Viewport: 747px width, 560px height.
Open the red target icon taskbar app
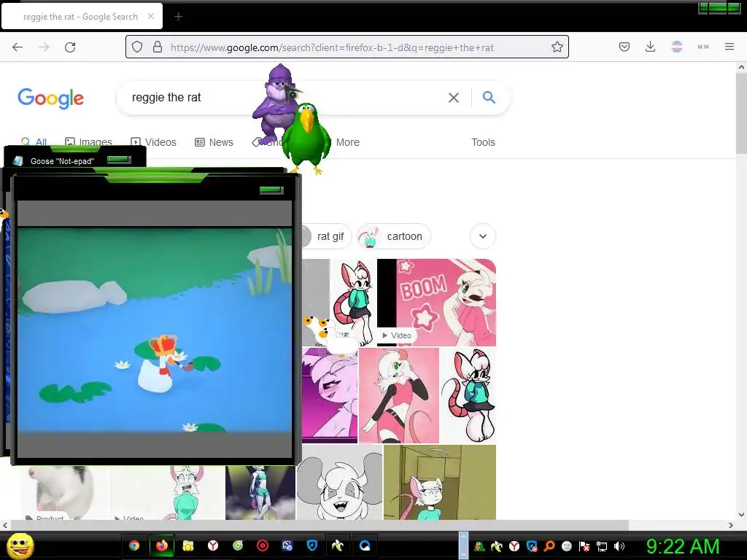pyautogui.click(x=263, y=545)
